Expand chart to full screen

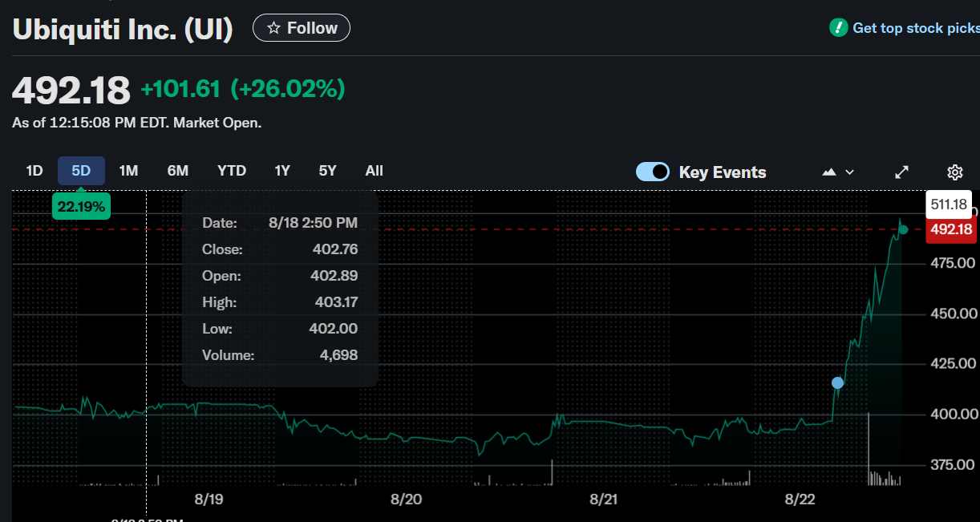[x=902, y=172]
